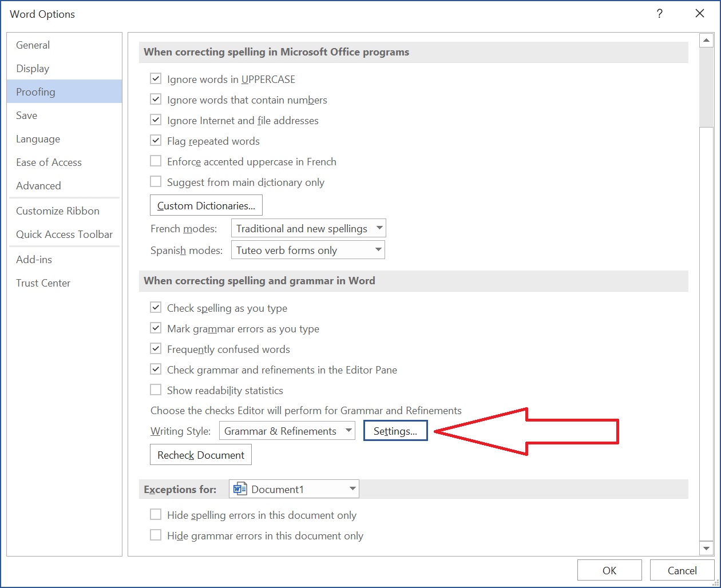Toggle Flag repeated words

click(155, 140)
